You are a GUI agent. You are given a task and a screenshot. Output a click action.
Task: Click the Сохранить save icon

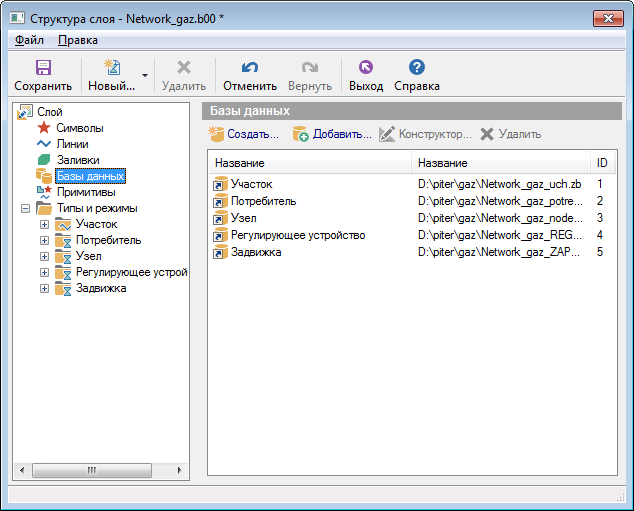pyautogui.click(x=43, y=68)
